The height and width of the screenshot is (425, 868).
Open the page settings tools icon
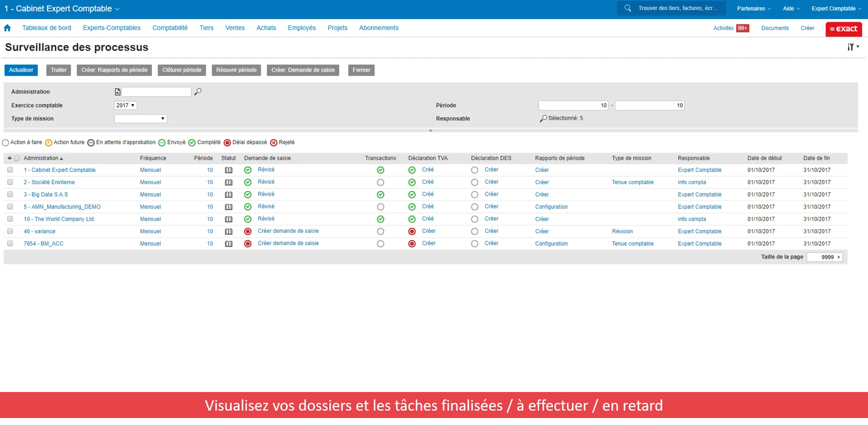853,47
